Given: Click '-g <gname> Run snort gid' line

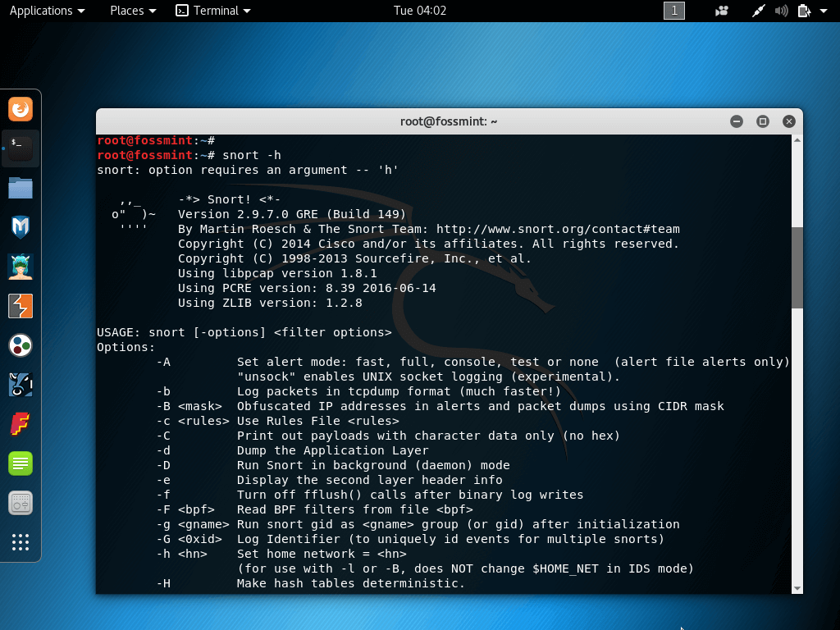Looking at the screenshot, I should [x=418, y=524].
